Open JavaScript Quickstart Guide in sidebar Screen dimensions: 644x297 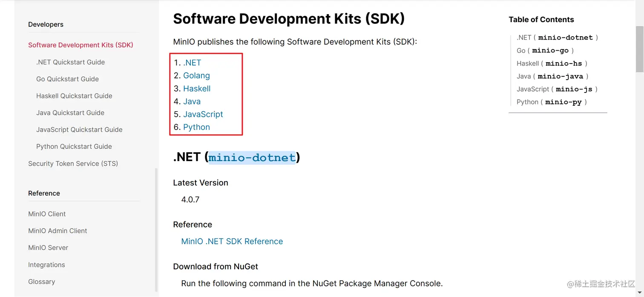click(x=79, y=130)
